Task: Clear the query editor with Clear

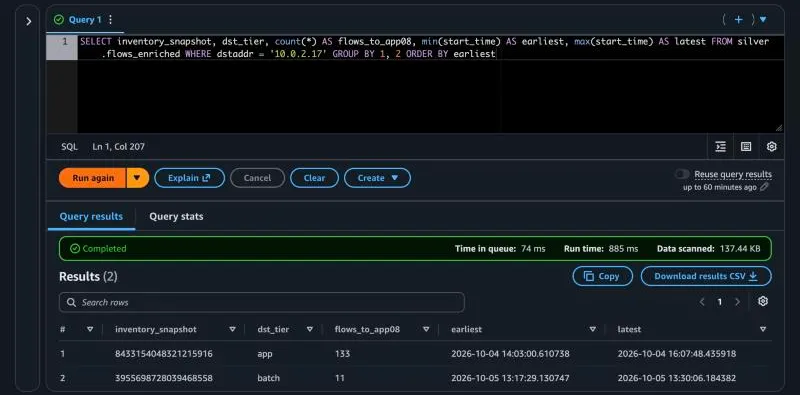Action: (314, 178)
